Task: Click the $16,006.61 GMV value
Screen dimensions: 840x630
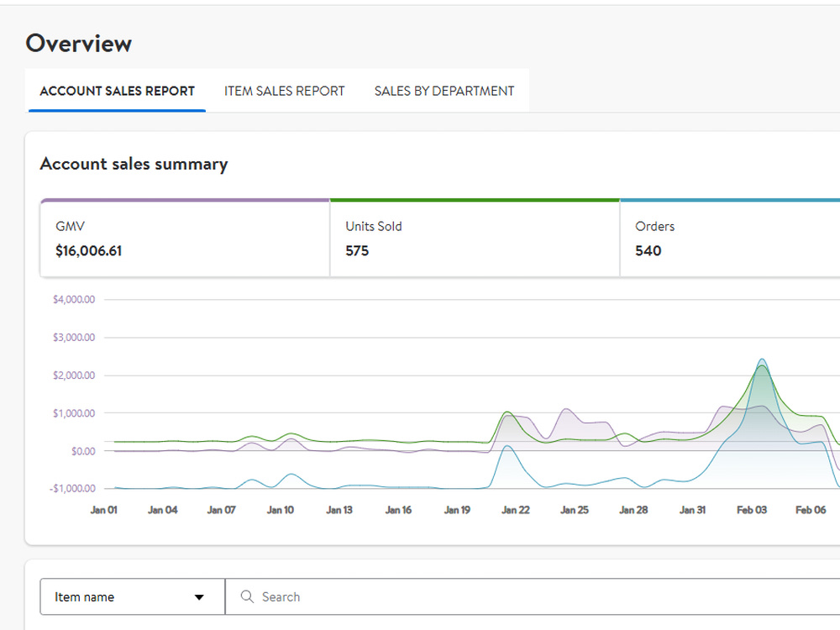Action: coord(89,250)
